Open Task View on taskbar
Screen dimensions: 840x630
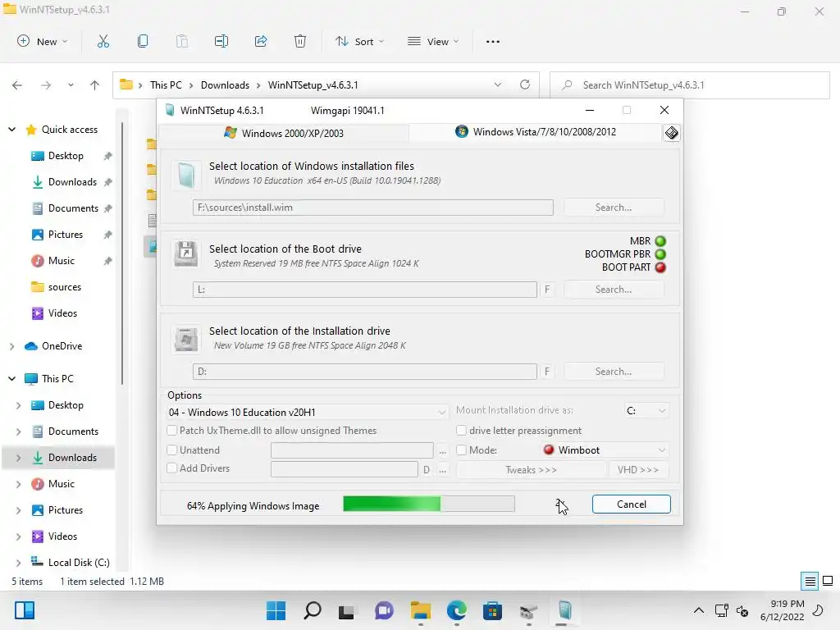(x=346, y=610)
